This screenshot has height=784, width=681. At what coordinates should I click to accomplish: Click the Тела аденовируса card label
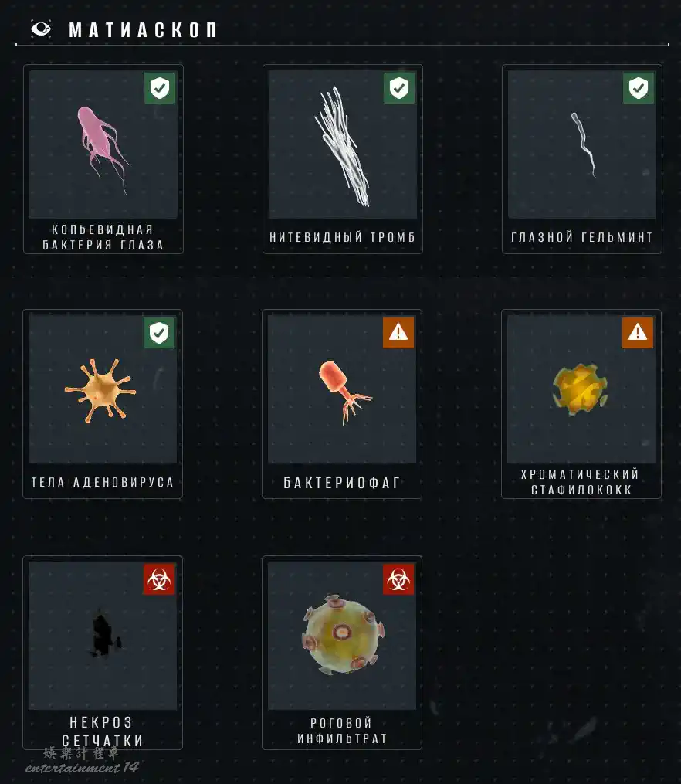click(103, 482)
